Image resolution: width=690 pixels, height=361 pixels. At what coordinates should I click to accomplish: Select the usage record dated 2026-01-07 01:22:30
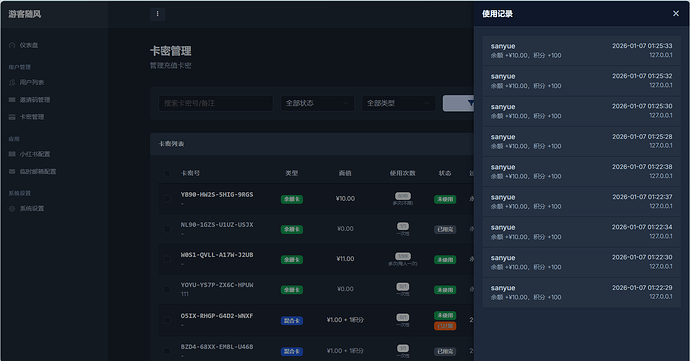[x=581, y=262]
